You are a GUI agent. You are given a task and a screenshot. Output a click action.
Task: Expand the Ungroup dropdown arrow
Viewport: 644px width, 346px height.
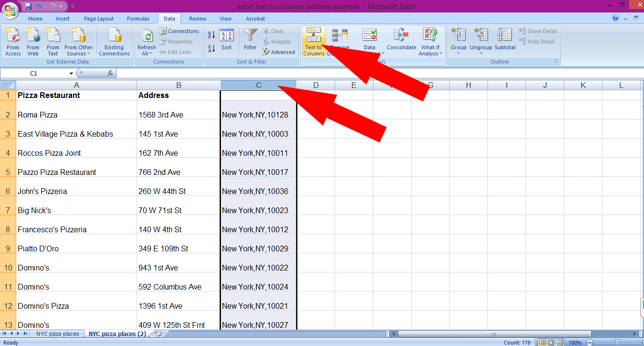point(481,53)
